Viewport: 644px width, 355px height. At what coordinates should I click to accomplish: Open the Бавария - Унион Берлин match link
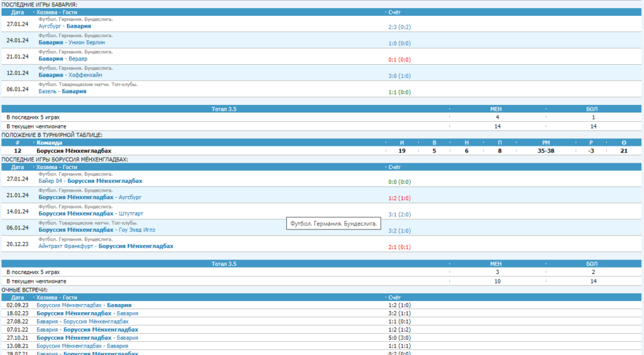point(72,43)
